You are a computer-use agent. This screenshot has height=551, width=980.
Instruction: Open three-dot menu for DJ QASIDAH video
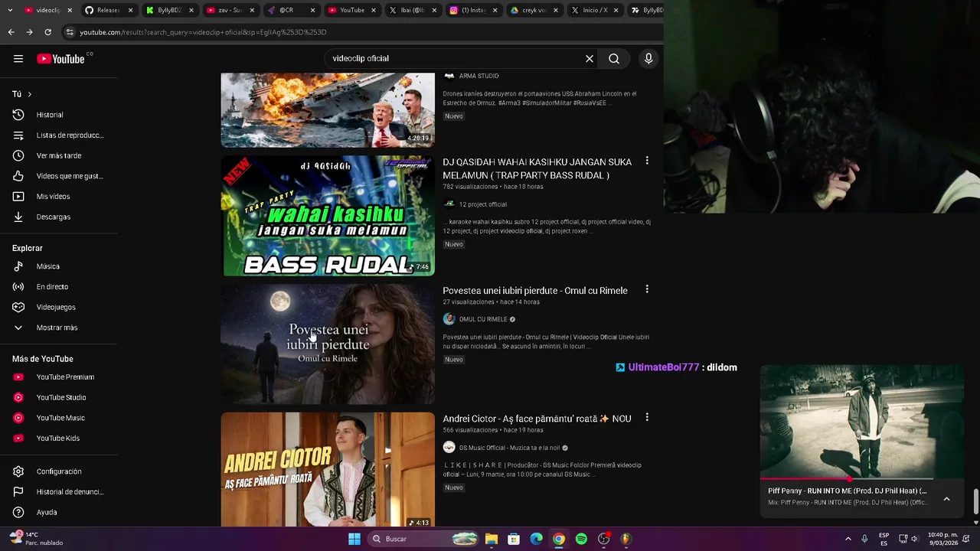point(647,161)
